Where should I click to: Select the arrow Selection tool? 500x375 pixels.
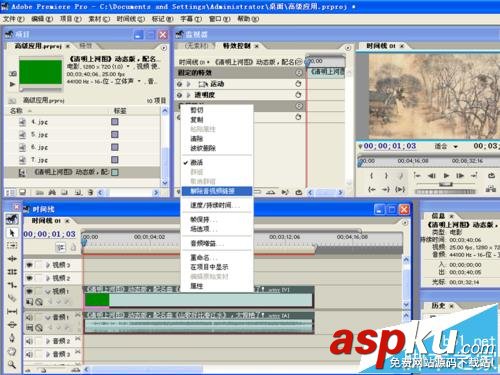tap(12, 232)
